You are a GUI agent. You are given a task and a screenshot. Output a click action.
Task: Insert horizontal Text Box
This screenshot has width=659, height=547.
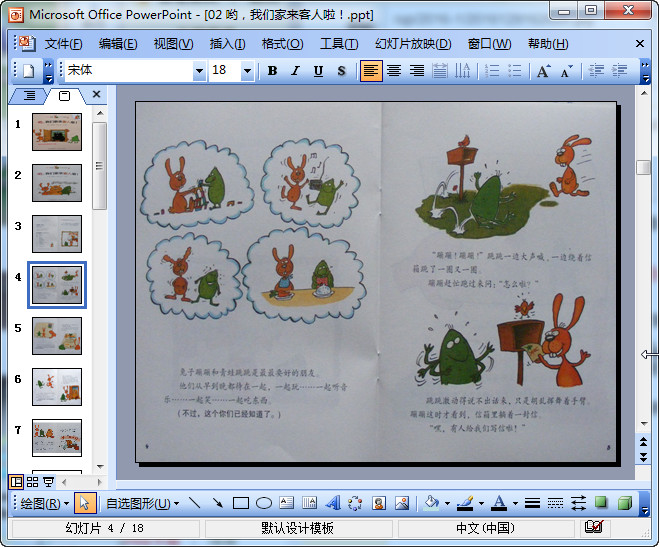[x=287, y=503]
